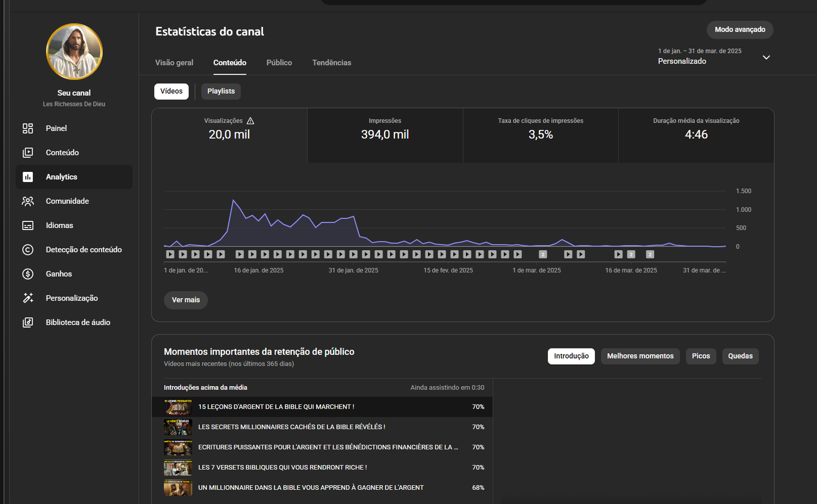Click title "LES 7 VERSETS BIBLIQUES QUI VOUS RENDRONT RICHE !"
The image size is (817, 504).
click(x=282, y=467)
